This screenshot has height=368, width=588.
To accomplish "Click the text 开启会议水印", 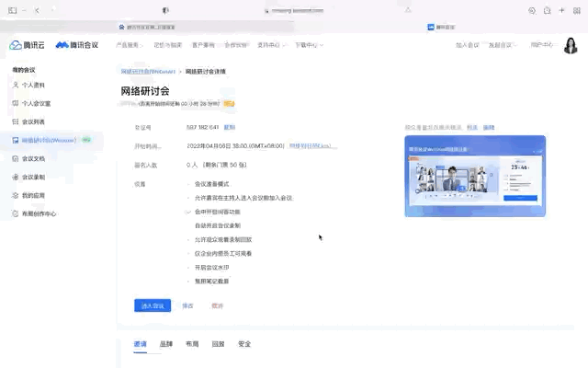I will (212, 268).
